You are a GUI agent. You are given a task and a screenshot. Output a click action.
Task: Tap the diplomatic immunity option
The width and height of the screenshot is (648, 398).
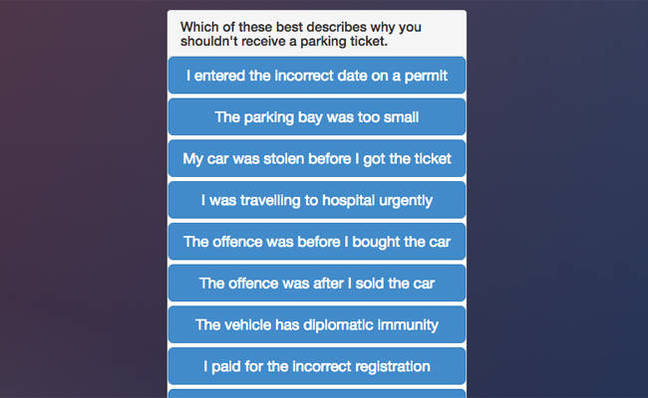tap(317, 325)
